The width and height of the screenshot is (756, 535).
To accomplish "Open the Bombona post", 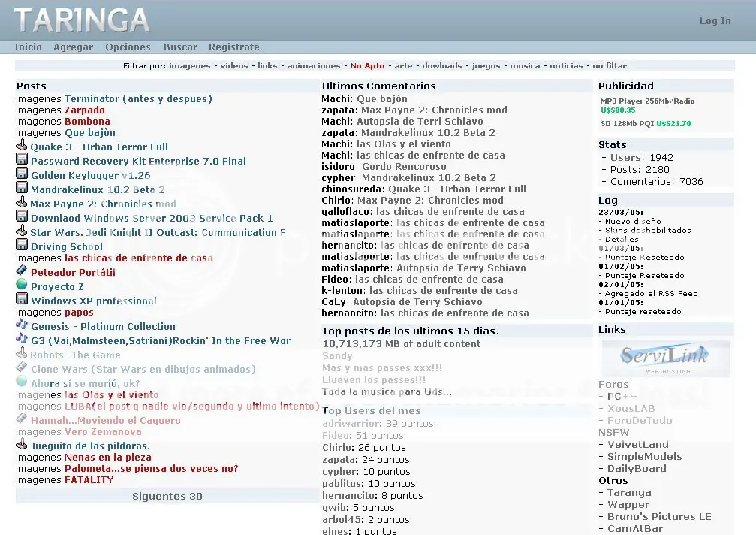I will tap(87, 121).
